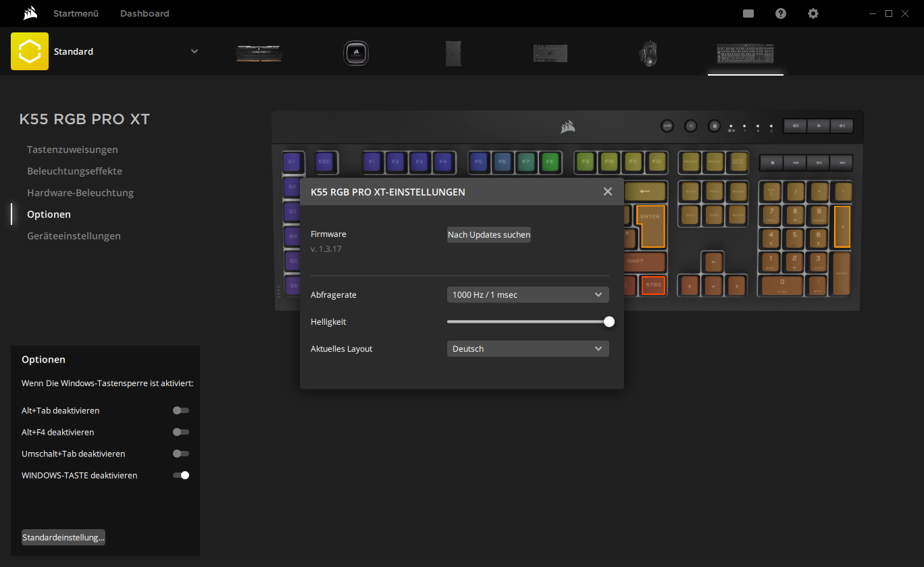Click the backspace arrow key on keyboard
Viewport: 924px width, 567px height.
[x=644, y=191]
